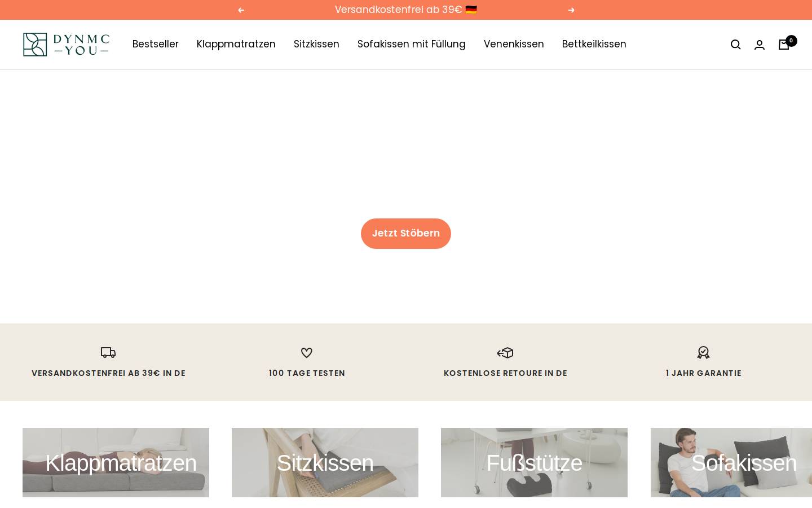
Task: Click the heart icon above 100 Tage Testen
Action: [x=307, y=353]
